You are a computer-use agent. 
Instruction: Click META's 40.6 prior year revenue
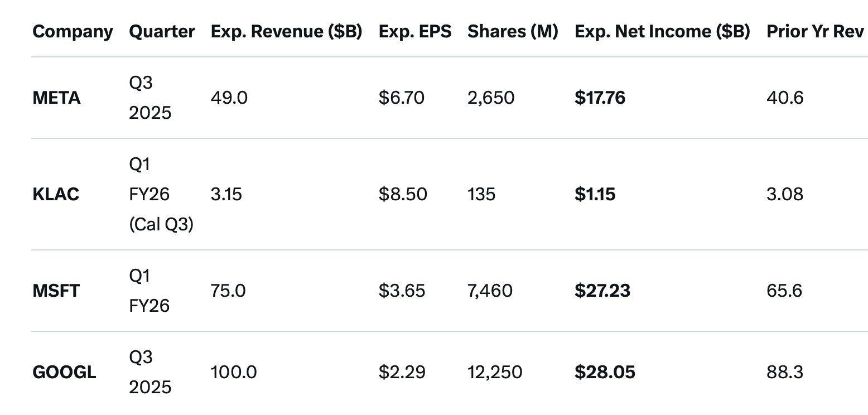pos(785,98)
